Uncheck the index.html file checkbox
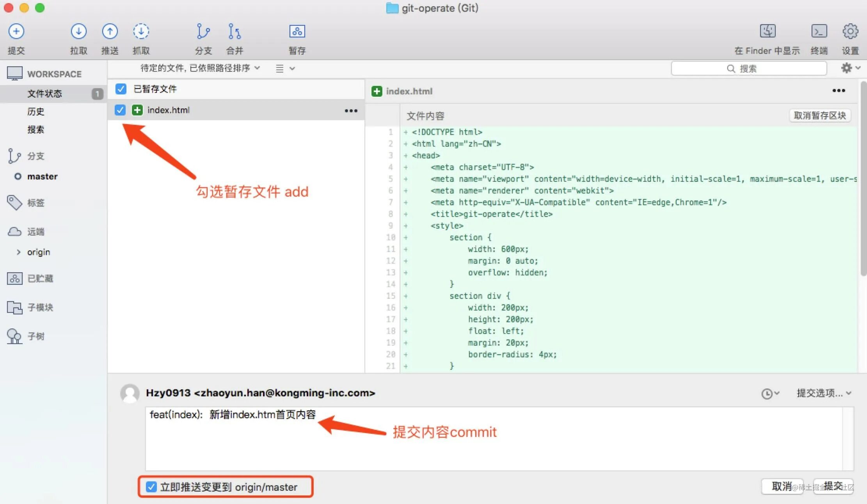Image resolution: width=867 pixels, height=504 pixels. click(120, 110)
